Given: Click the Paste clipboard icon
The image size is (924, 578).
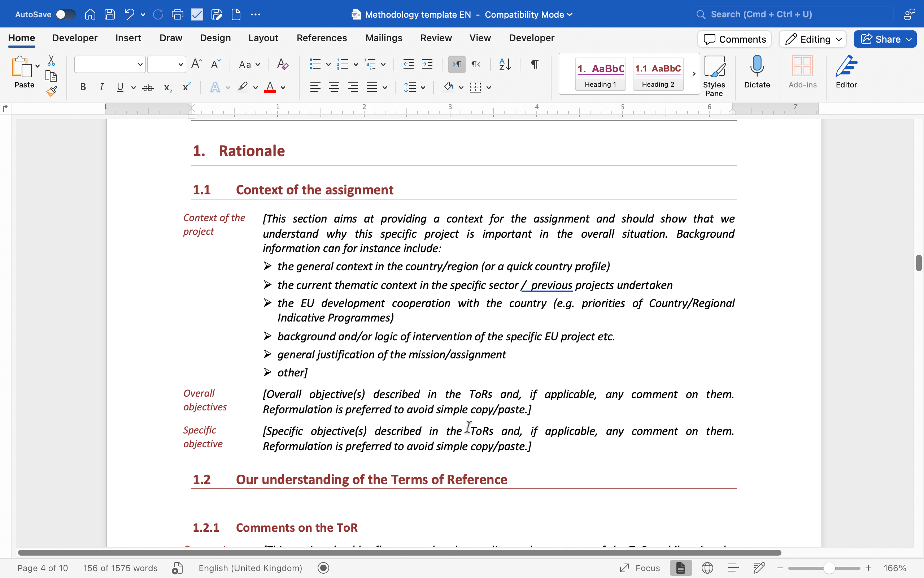Looking at the screenshot, I should coord(21,66).
